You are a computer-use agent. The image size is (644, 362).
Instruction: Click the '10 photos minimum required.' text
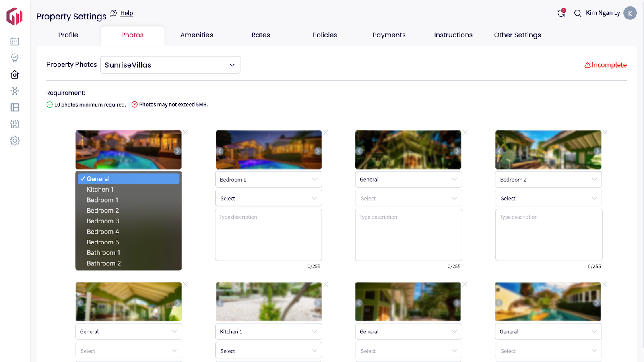click(90, 105)
